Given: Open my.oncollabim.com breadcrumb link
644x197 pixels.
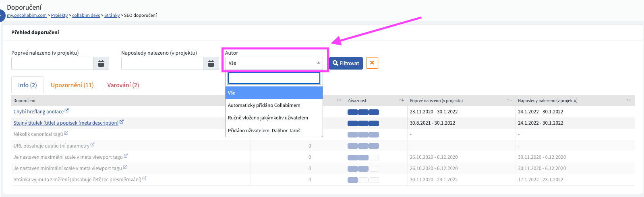Looking at the screenshot, I should coord(27,15).
